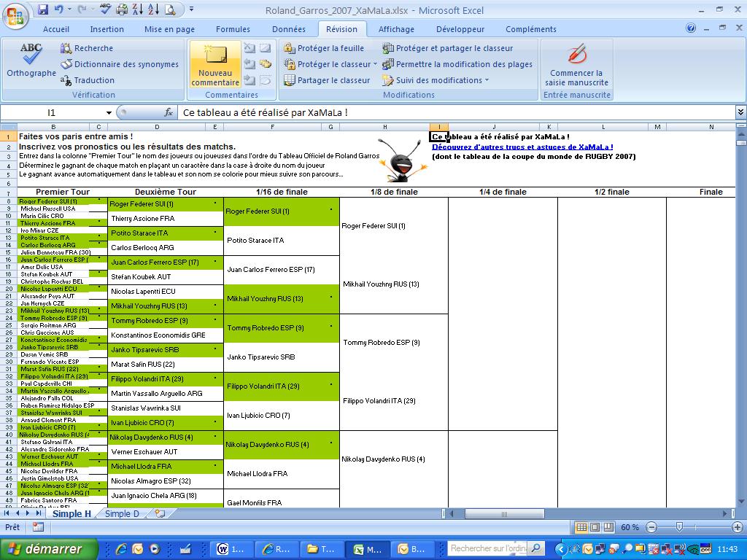The height and width of the screenshot is (560, 747).
Task: Run the quick access spell check icon
Action: [105, 9]
